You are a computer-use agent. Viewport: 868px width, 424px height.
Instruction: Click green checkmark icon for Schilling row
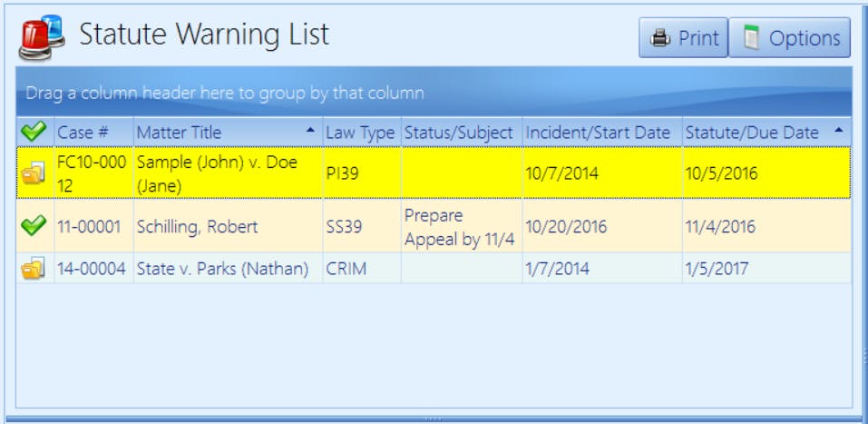pyautogui.click(x=34, y=227)
